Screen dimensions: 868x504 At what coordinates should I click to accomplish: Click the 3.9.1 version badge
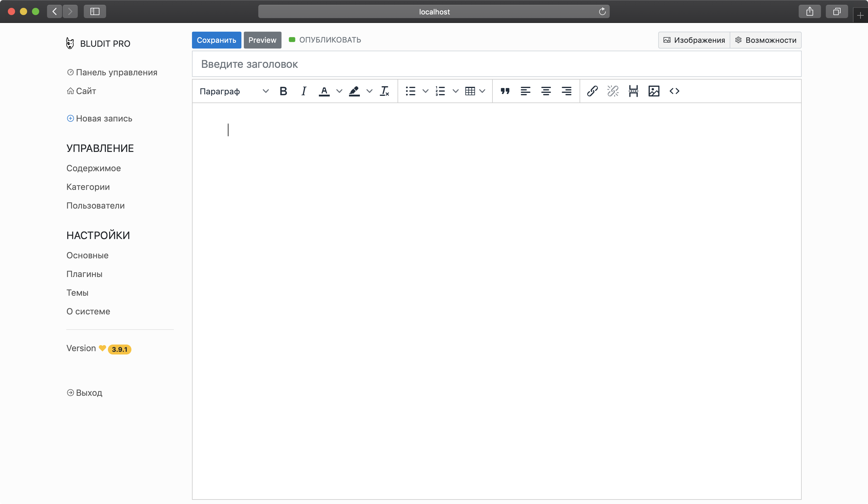point(120,349)
